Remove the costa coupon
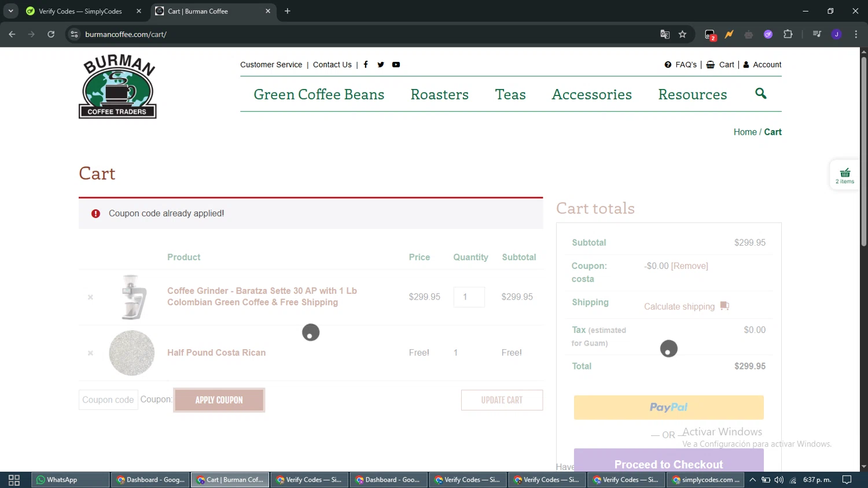Viewport: 868px width, 488px height. tap(690, 266)
